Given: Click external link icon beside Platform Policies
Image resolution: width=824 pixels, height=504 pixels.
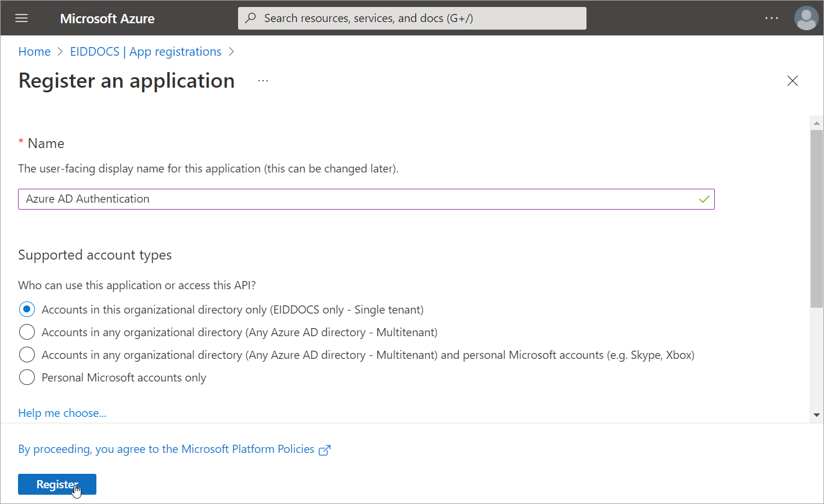Looking at the screenshot, I should tap(325, 450).
